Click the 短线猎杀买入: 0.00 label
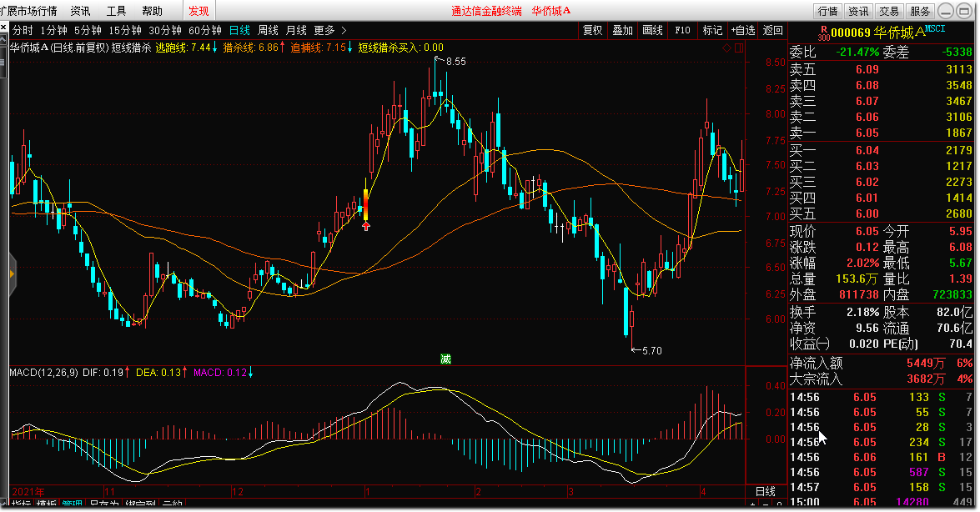Image resolution: width=980 pixels, height=512 pixels. tap(400, 48)
